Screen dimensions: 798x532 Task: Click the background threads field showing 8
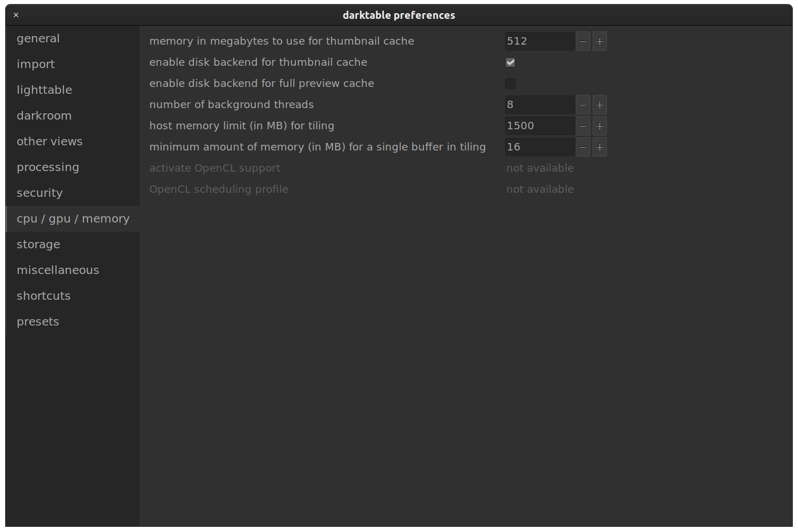pyautogui.click(x=539, y=105)
